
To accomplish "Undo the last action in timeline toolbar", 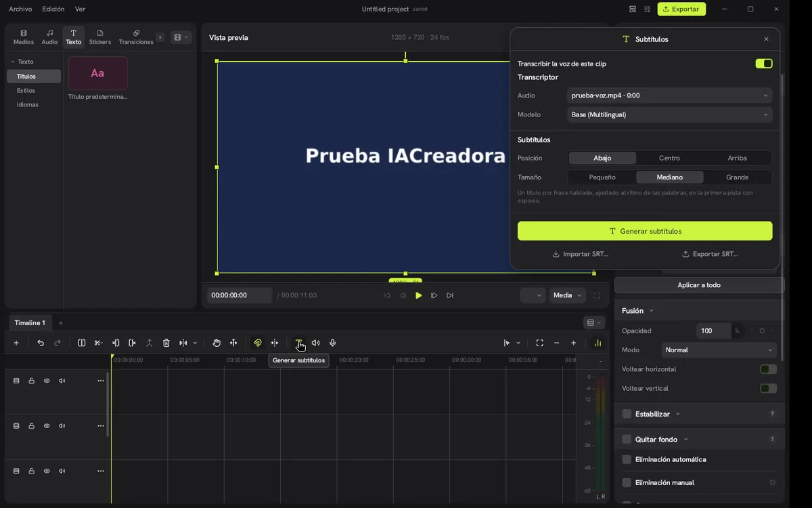I will tap(41, 343).
